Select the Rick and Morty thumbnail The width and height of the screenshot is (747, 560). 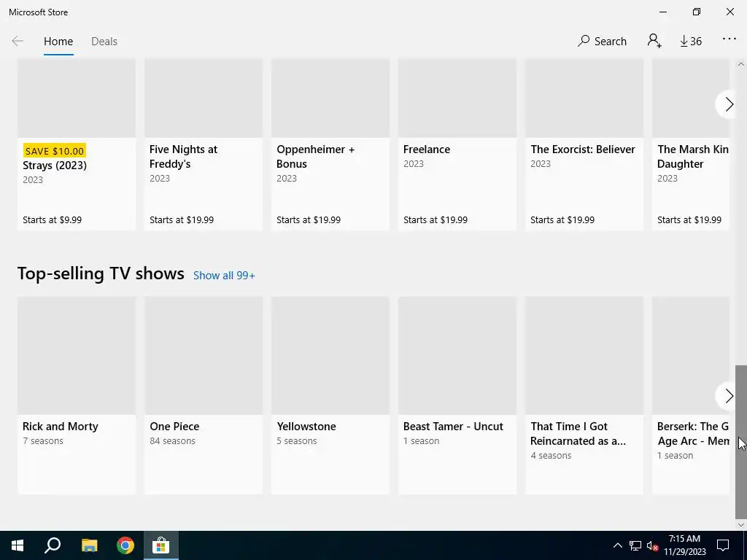click(x=76, y=356)
